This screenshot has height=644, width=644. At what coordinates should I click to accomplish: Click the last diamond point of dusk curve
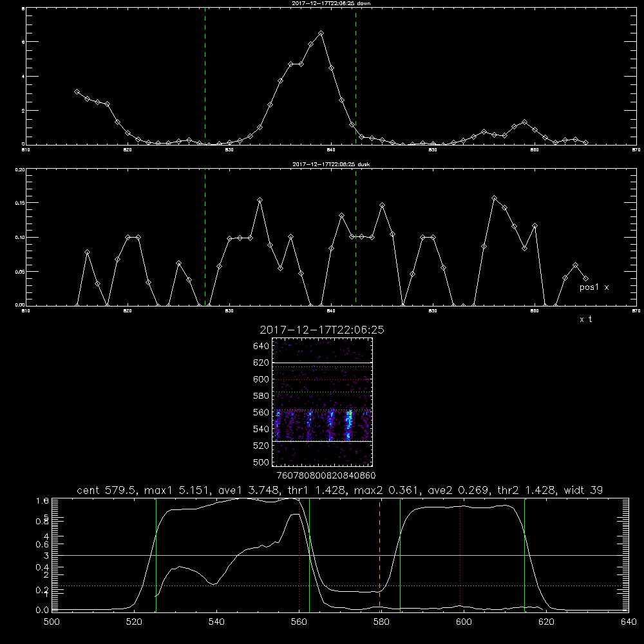tap(585, 278)
